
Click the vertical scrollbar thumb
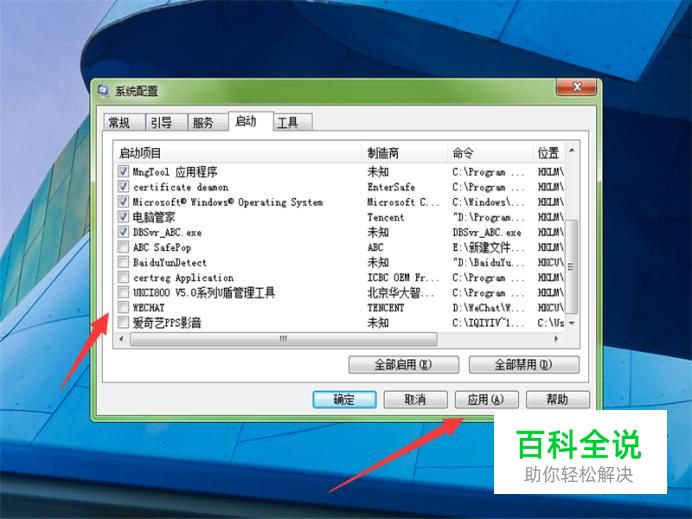pyautogui.click(x=572, y=267)
